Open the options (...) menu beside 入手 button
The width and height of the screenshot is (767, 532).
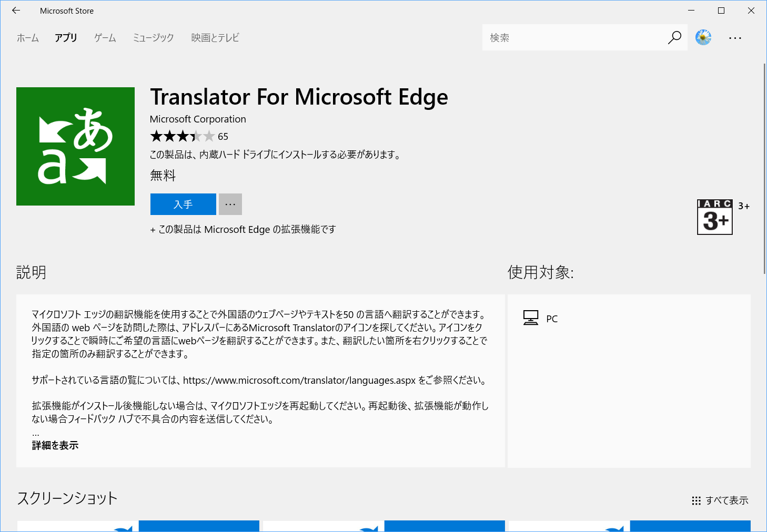click(230, 204)
